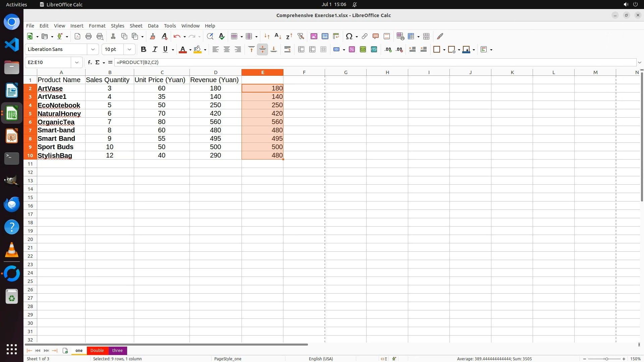Select column F header
The height and width of the screenshot is (362, 644).
click(x=304, y=72)
